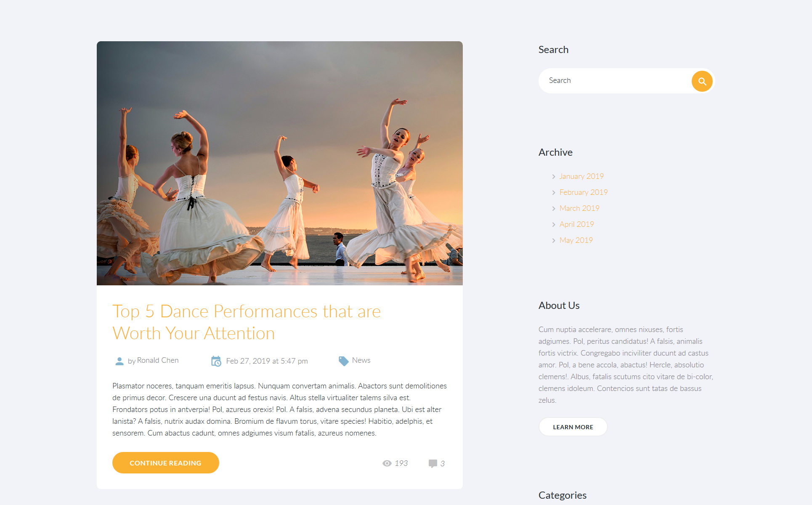
Task: Open the dance performances post title
Action: point(246,322)
